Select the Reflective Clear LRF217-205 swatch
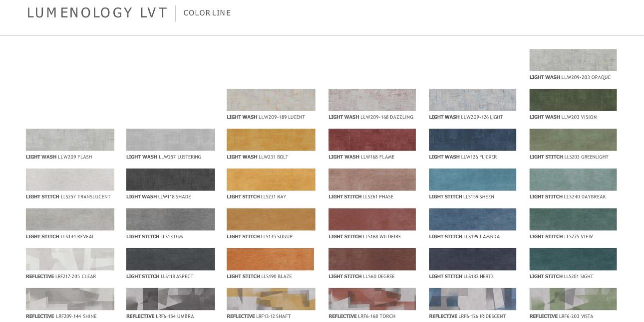644x322 pixels. point(70,259)
